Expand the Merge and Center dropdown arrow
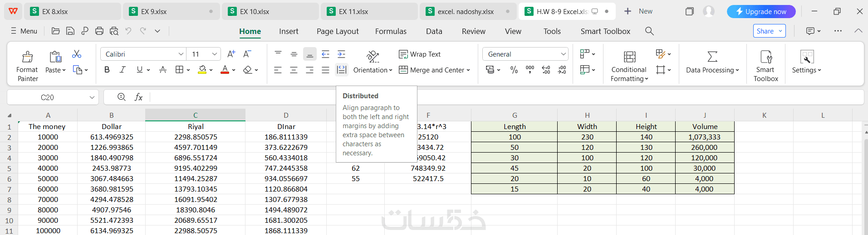Screen dimensions: 868x235 [x=468, y=70]
